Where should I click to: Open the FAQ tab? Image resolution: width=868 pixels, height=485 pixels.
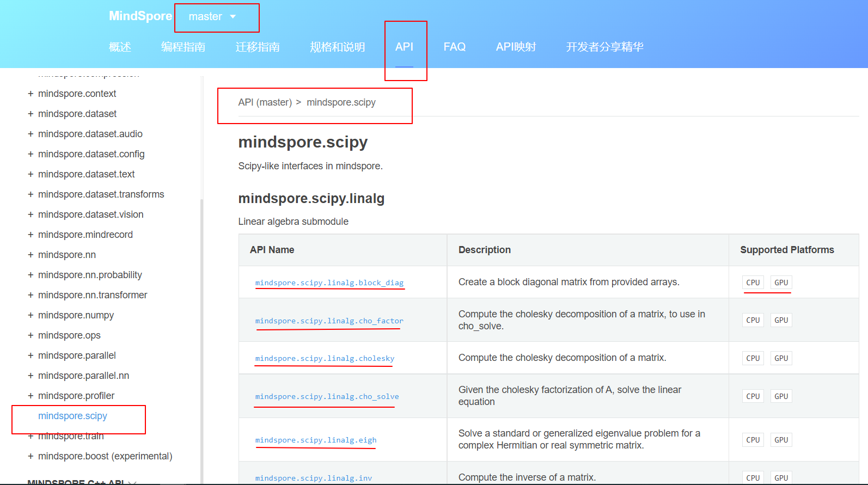pos(455,47)
